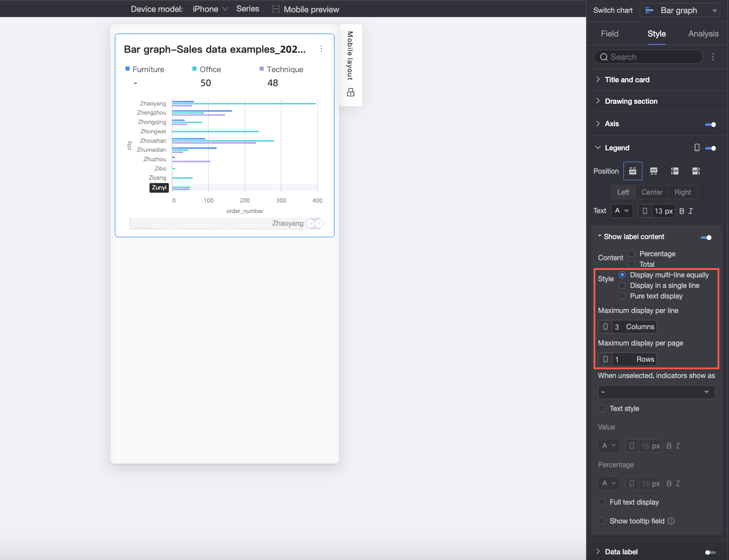
Task: Align legend to Center
Action: coord(652,192)
